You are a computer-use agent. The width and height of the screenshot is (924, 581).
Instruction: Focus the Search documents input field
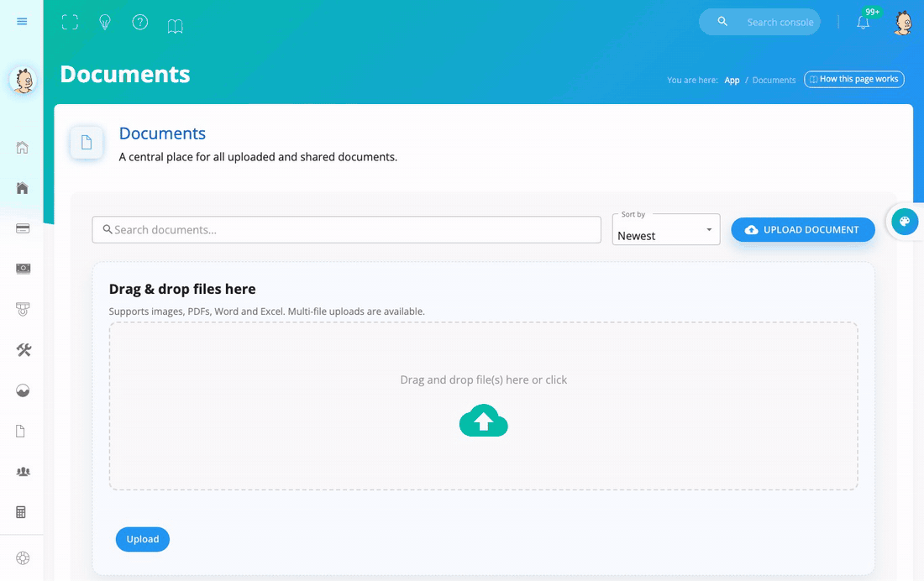click(x=346, y=230)
